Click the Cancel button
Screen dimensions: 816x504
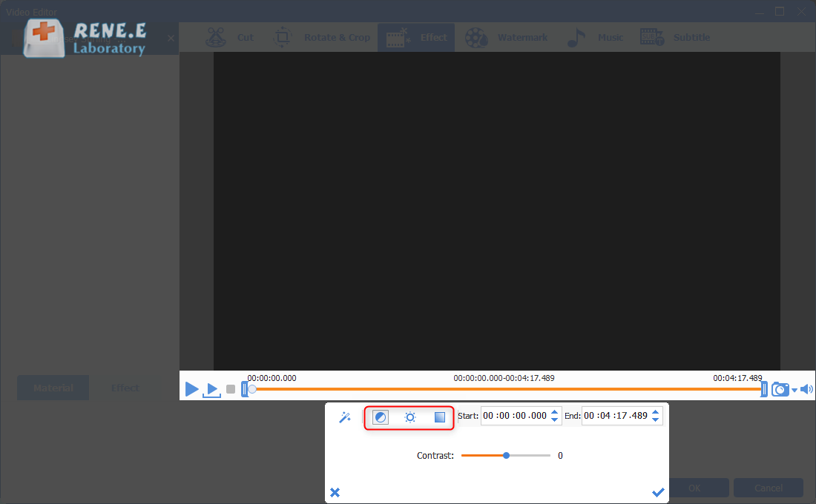[x=769, y=488]
